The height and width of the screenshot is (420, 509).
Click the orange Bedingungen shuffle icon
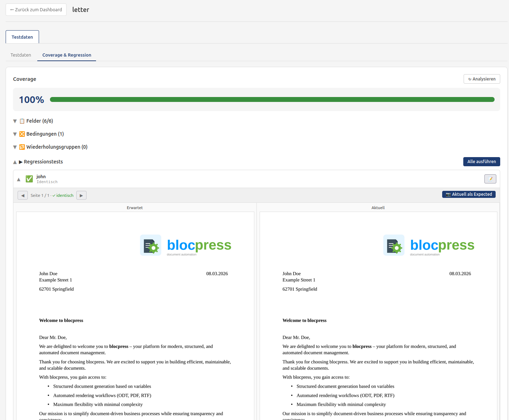(x=22, y=134)
